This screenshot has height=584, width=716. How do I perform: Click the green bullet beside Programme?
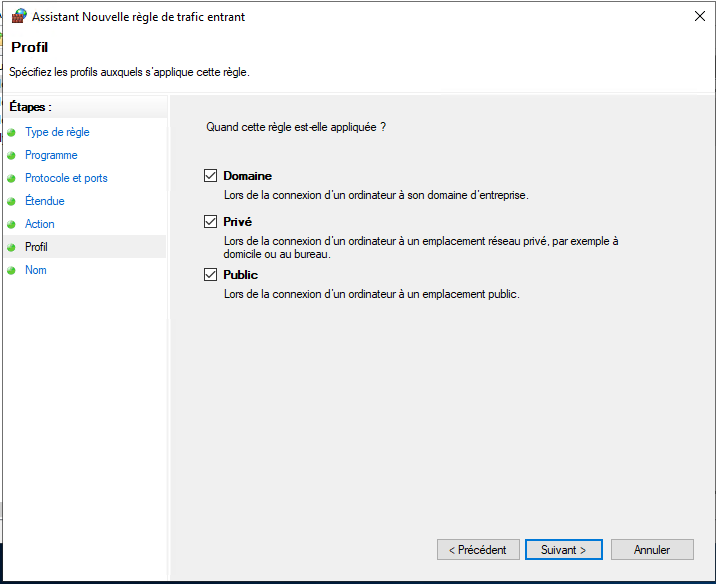11,155
